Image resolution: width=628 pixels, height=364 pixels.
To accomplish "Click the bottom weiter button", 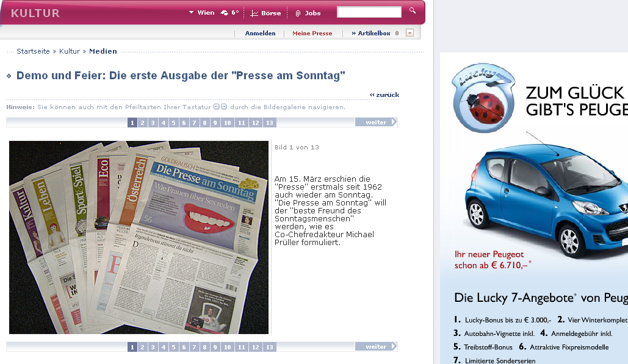I will coord(376,346).
